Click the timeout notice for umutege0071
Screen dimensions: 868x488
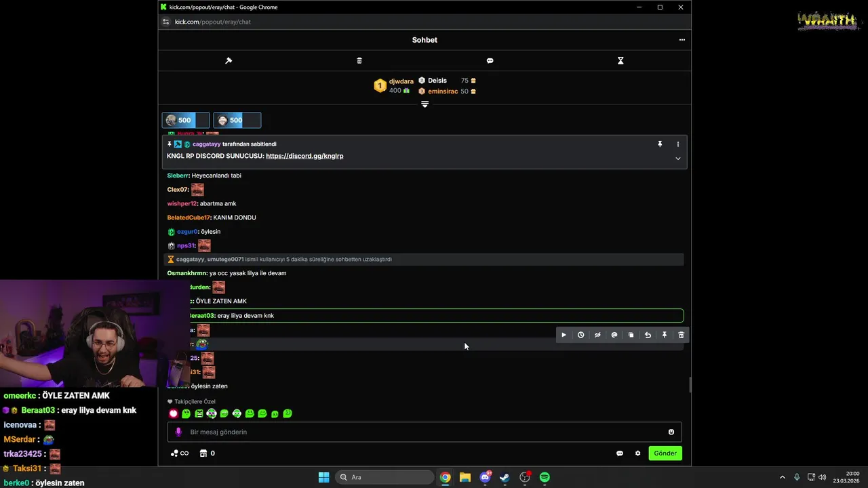[425, 260]
